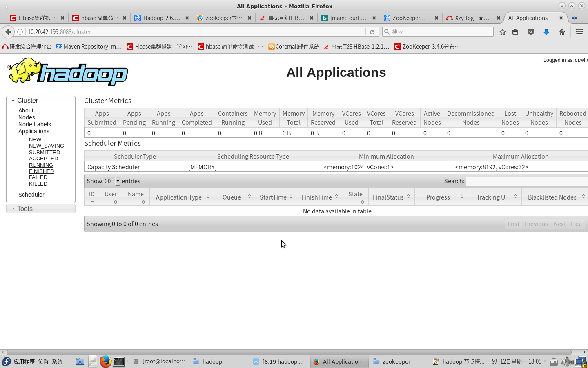Click the Active Nodes count link

[425, 133]
